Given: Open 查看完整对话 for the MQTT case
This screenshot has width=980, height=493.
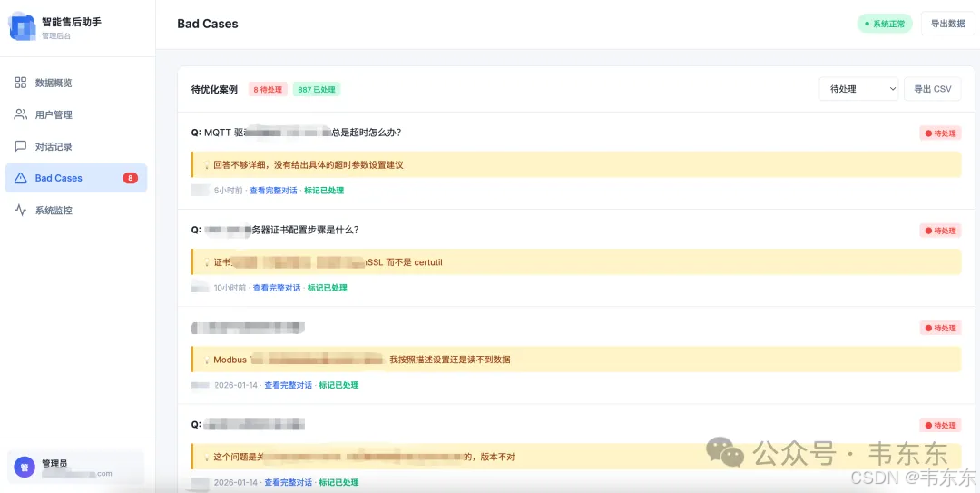Looking at the screenshot, I should pyautogui.click(x=273, y=190).
